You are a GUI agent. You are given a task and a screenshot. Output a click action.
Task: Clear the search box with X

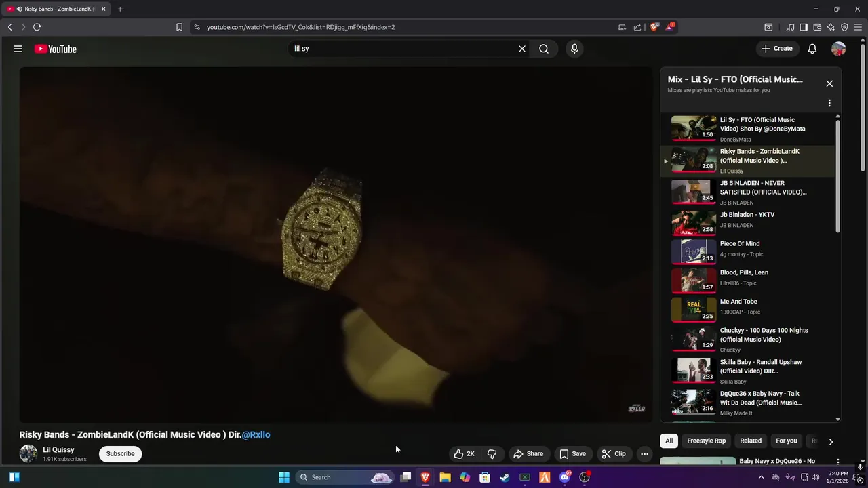[522, 49]
